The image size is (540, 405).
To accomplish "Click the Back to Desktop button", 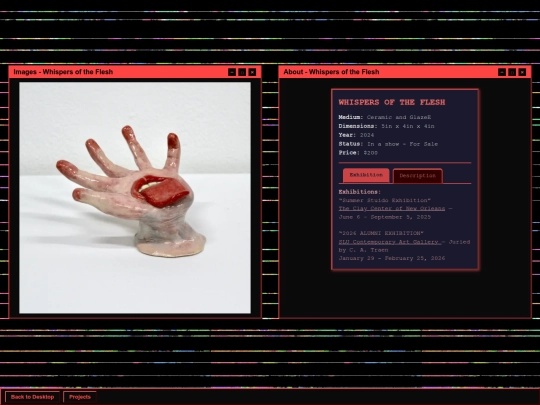I will pos(32,397).
